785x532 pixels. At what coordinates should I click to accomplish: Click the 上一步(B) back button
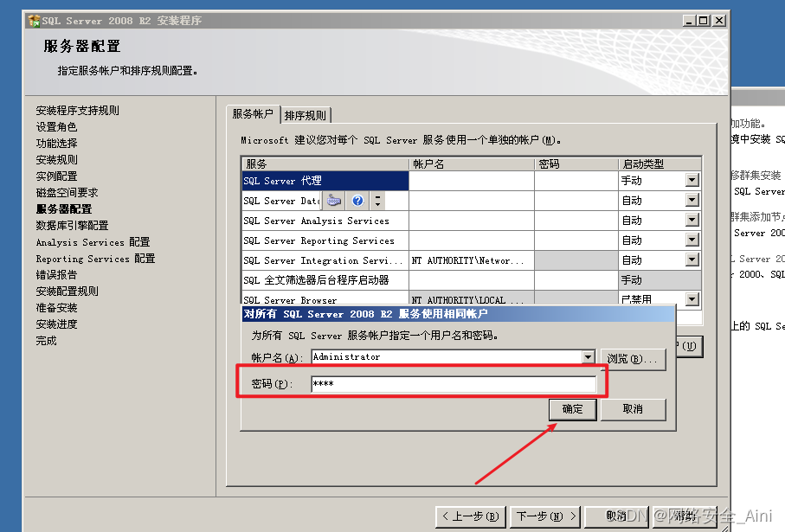471,516
